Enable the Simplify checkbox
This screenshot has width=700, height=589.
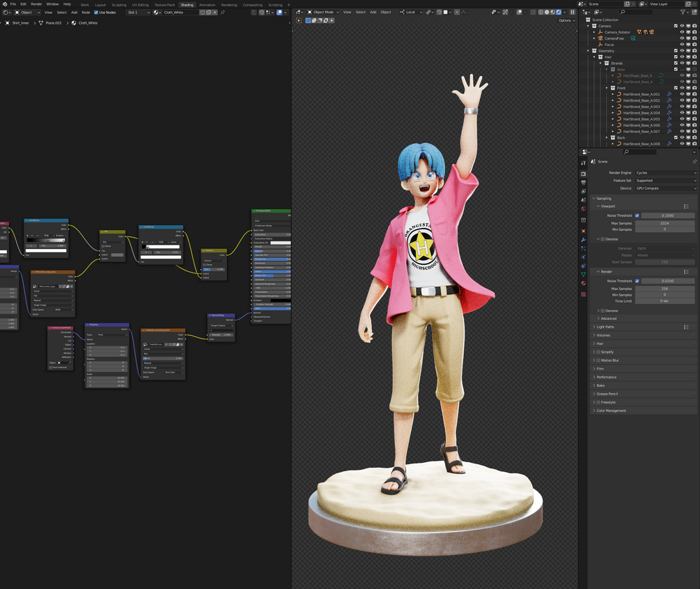598,352
